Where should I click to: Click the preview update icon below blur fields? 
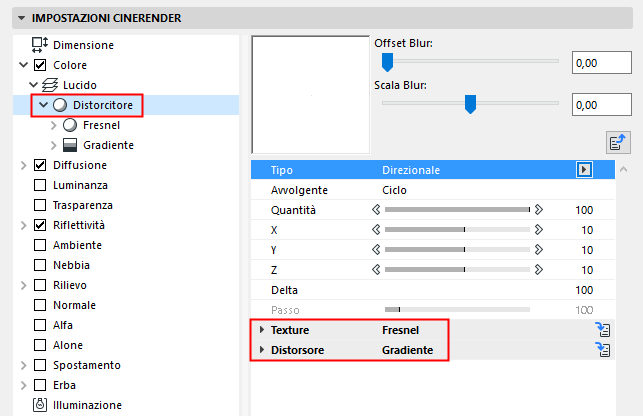pos(617,142)
